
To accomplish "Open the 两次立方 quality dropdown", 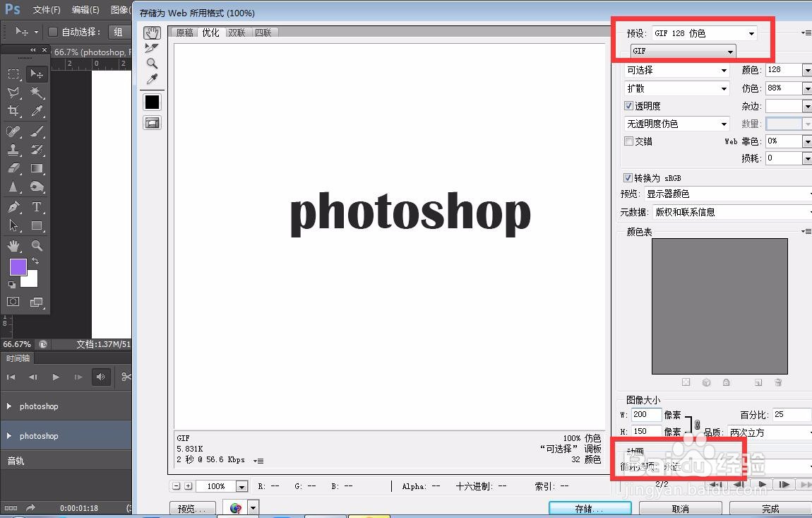I will 770,432.
